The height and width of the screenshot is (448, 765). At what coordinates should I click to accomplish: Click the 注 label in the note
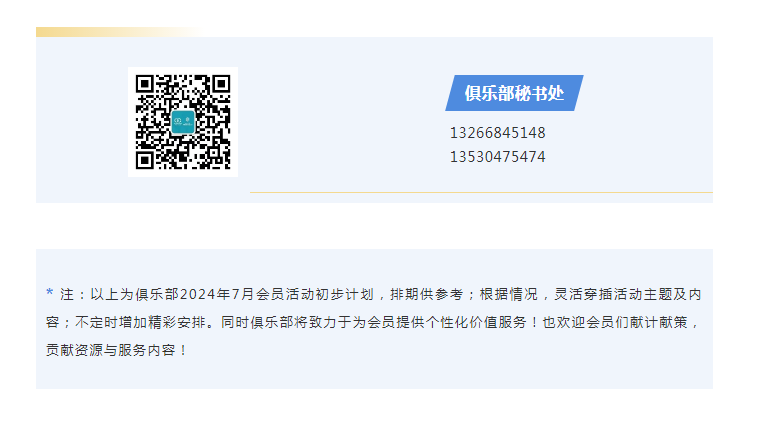click(x=67, y=294)
